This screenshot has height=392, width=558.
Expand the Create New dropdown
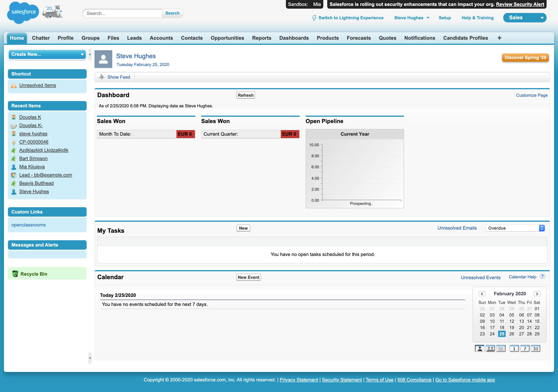[82, 54]
